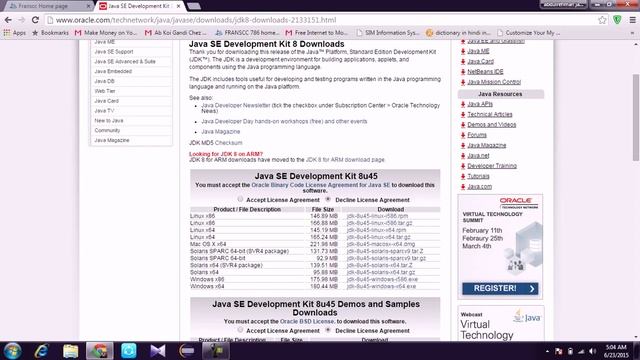Viewport: 640px width, 360px height.
Task: Open the Windows Start button
Action: (12, 351)
